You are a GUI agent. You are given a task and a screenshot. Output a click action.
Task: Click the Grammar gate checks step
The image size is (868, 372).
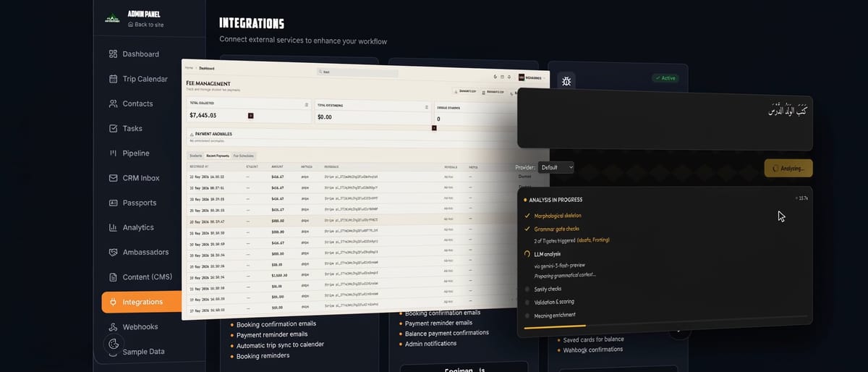pos(557,229)
